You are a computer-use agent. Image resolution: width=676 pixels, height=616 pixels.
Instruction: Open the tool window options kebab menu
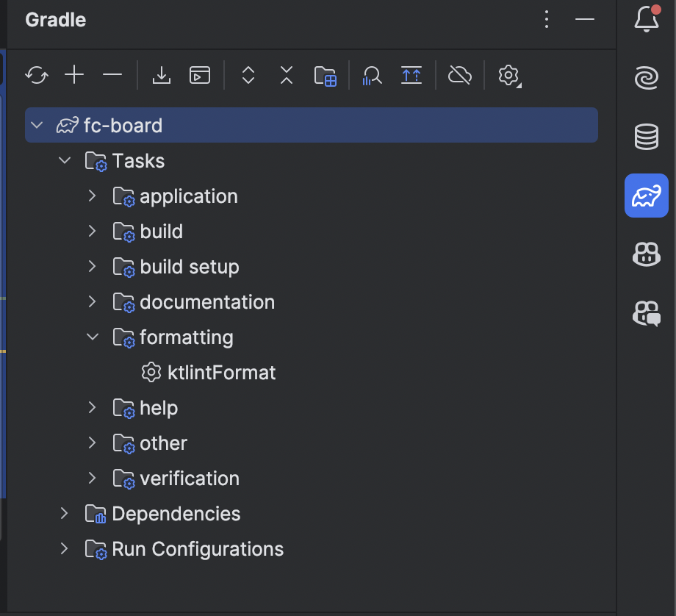(547, 20)
